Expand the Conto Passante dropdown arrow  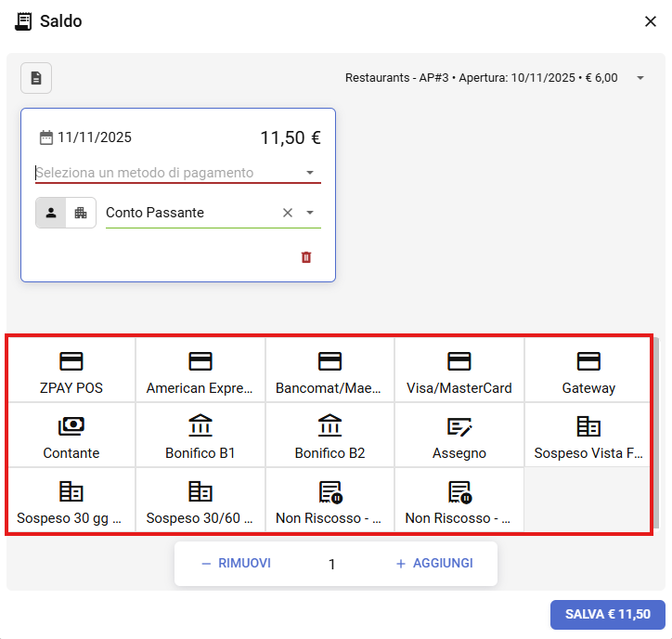pos(310,213)
